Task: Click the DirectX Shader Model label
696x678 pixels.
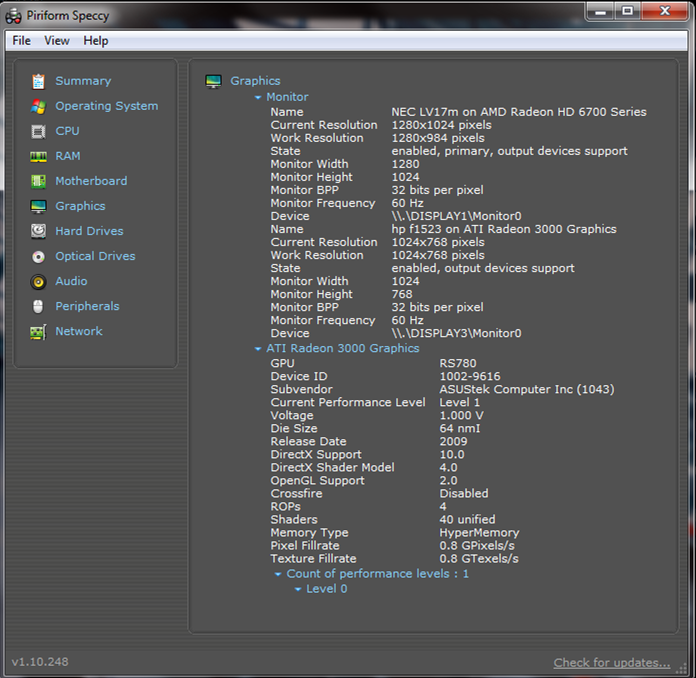Action: click(x=332, y=468)
